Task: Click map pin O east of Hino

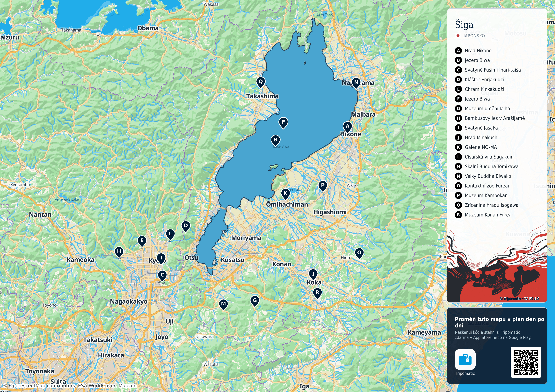Action: (359, 253)
